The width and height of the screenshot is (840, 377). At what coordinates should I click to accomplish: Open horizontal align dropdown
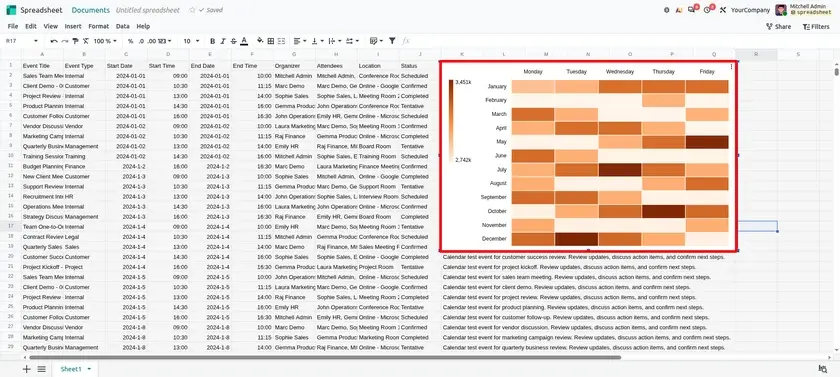coord(299,41)
